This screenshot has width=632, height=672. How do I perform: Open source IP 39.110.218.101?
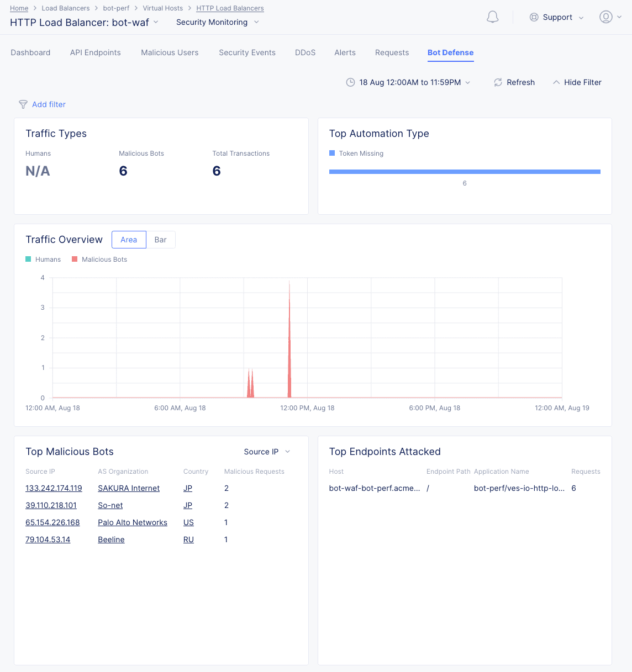(x=51, y=505)
